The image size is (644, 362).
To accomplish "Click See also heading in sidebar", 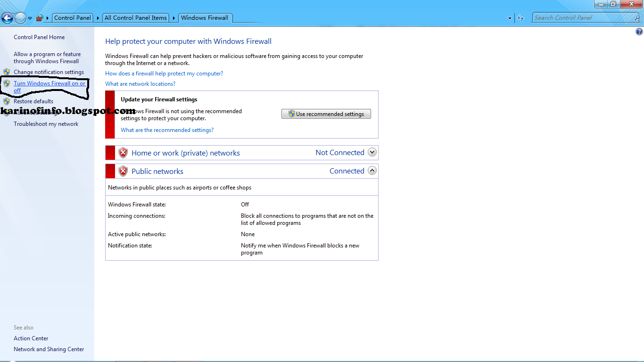I will click(x=24, y=328).
